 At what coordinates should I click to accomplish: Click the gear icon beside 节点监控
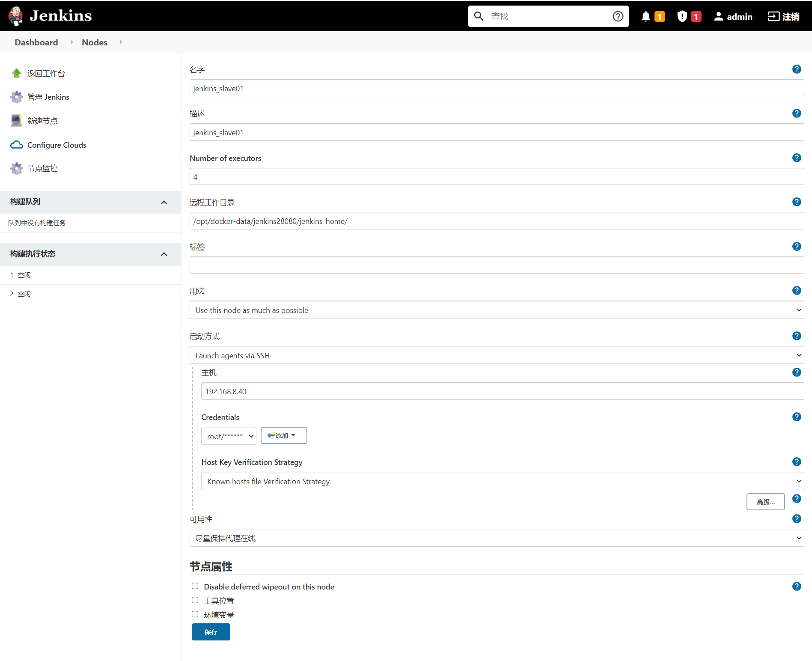pyautogui.click(x=16, y=168)
